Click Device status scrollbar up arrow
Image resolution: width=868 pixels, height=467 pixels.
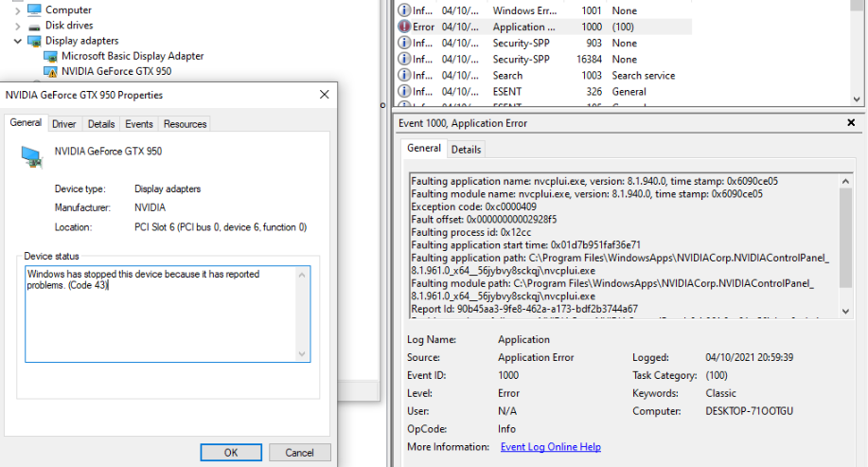[x=302, y=275]
